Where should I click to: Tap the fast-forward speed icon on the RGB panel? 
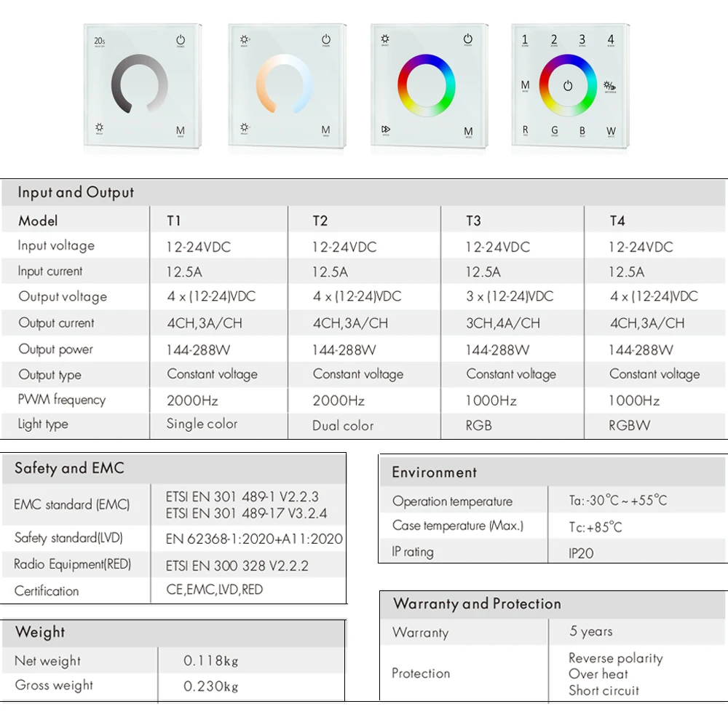[386, 130]
